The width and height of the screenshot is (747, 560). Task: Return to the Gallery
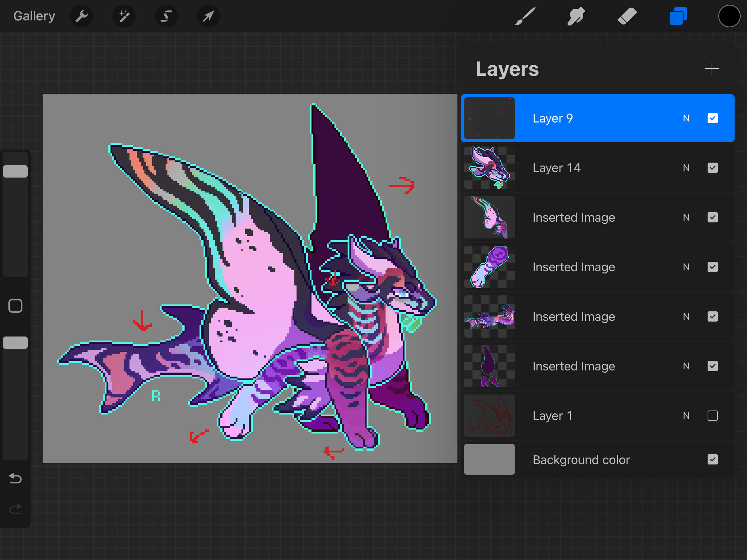pyautogui.click(x=34, y=16)
